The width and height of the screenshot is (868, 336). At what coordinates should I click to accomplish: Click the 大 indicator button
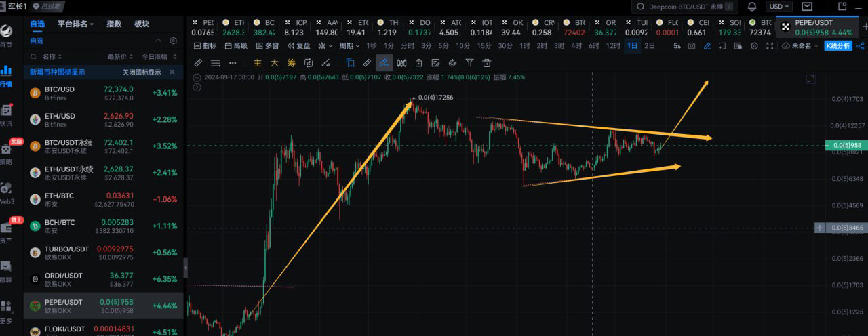tap(274, 63)
